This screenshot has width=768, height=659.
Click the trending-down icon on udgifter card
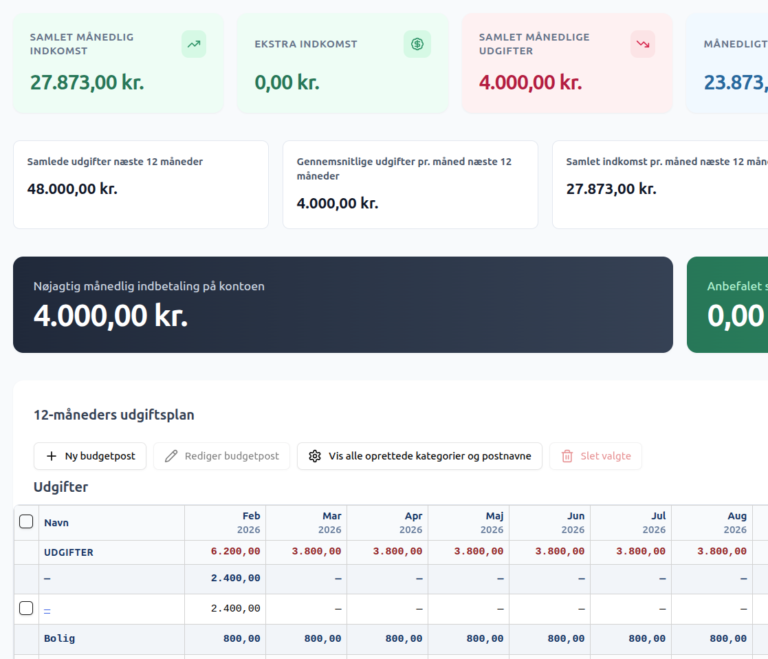pos(643,44)
